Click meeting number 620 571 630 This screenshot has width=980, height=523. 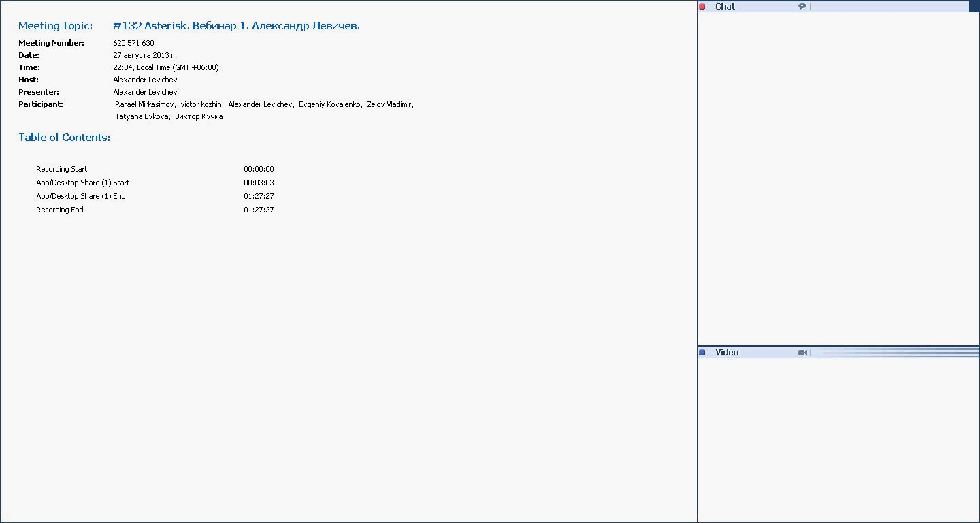133,43
